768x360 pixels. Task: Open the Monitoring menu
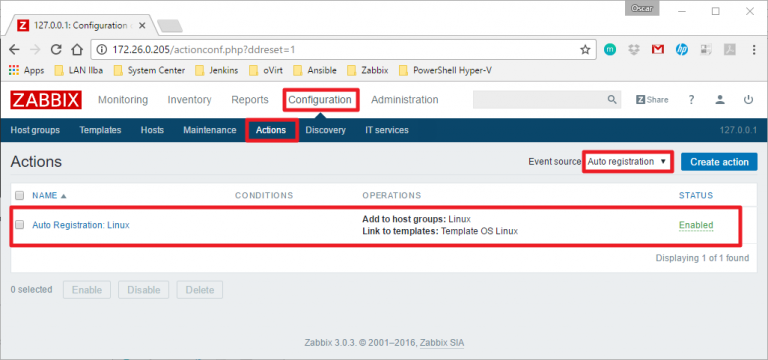[x=123, y=99]
